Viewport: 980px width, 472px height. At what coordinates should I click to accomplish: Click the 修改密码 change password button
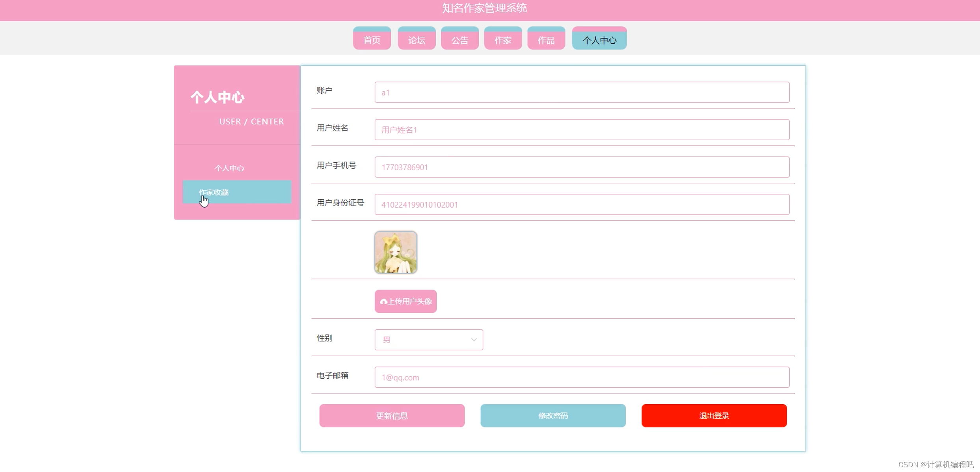point(552,415)
